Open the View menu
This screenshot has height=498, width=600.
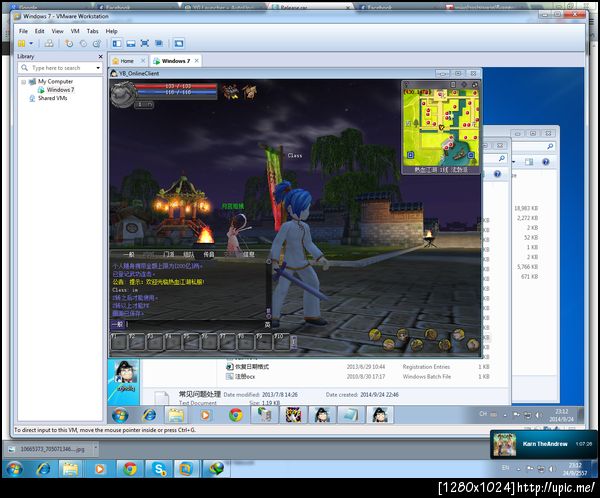tap(57, 31)
